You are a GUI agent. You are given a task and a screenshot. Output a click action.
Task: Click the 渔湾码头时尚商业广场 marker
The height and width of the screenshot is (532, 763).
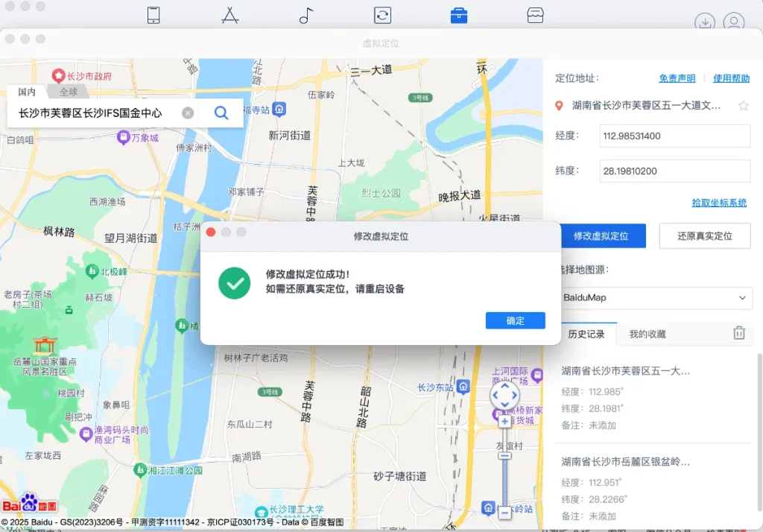[x=86, y=434]
